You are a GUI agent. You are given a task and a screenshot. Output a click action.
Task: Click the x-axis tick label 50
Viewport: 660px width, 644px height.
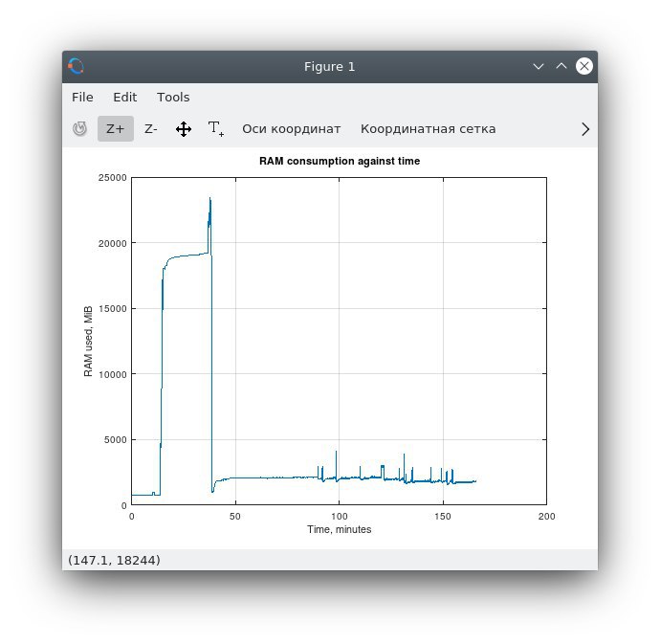pyautogui.click(x=235, y=517)
